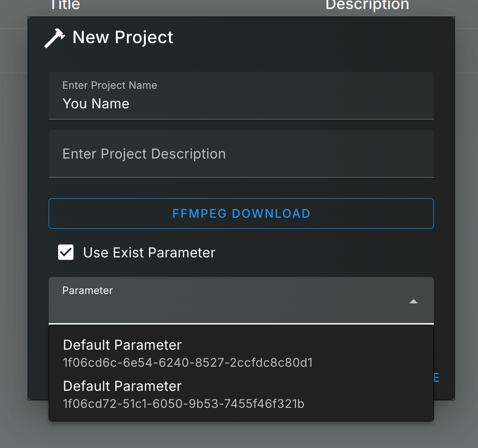
Task: Click the FFMPEG DOWNLOAD button
Action: tap(241, 214)
